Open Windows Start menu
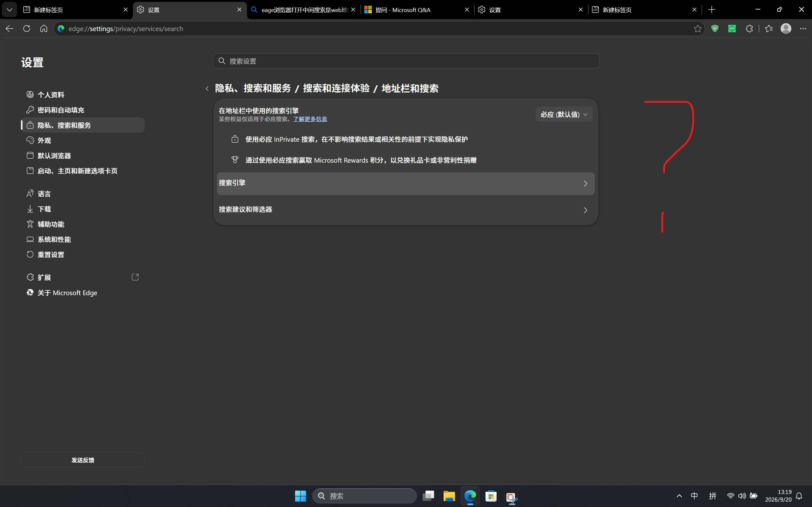 click(300, 496)
